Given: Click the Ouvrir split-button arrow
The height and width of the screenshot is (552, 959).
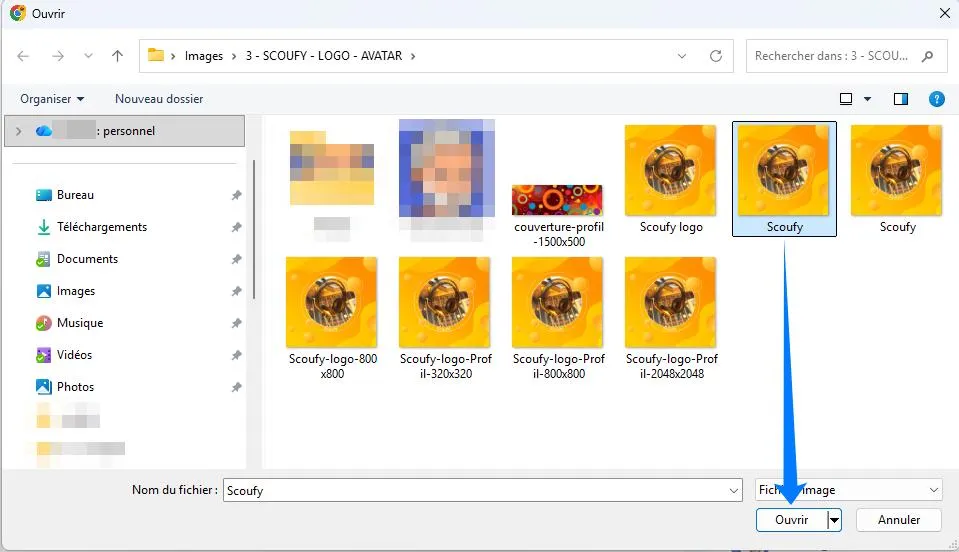Looking at the screenshot, I should (835, 520).
